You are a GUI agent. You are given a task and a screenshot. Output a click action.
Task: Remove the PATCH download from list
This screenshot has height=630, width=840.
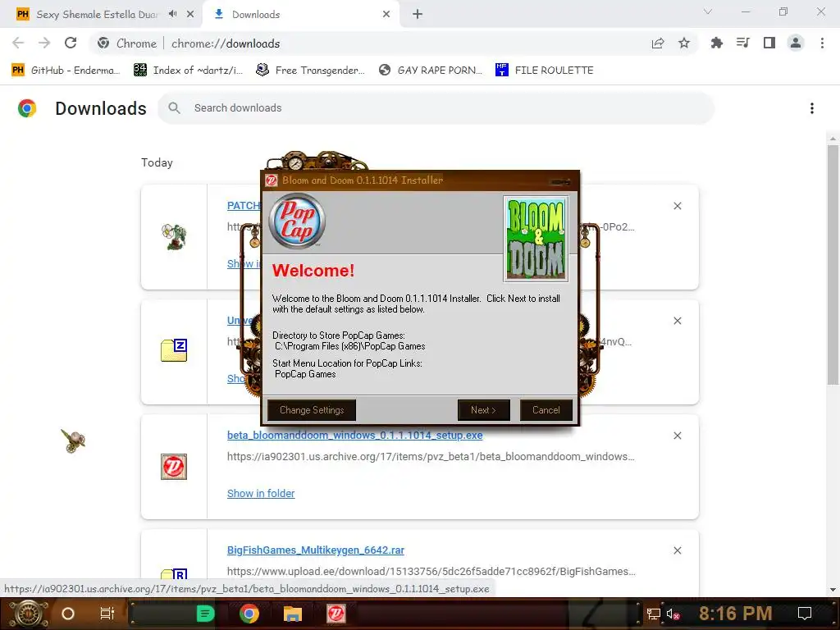tap(677, 206)
